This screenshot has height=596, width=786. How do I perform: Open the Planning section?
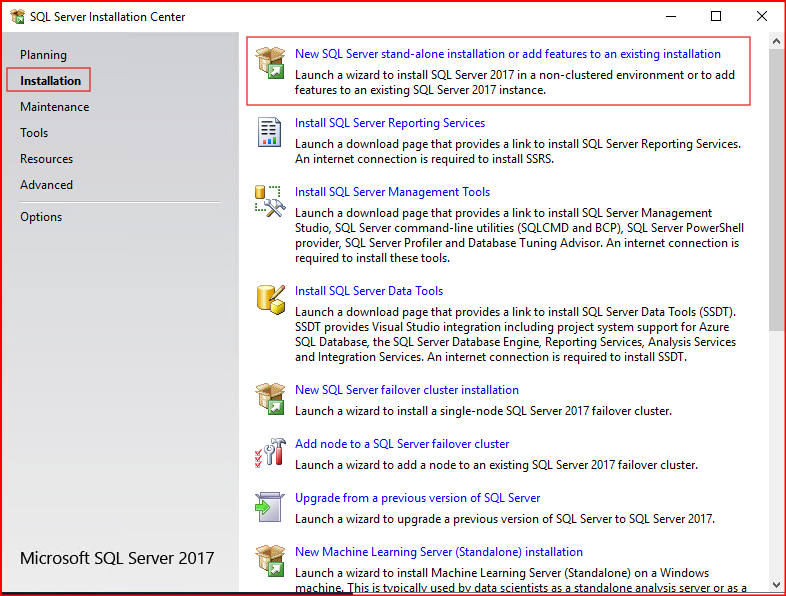[x=43, y=55]
